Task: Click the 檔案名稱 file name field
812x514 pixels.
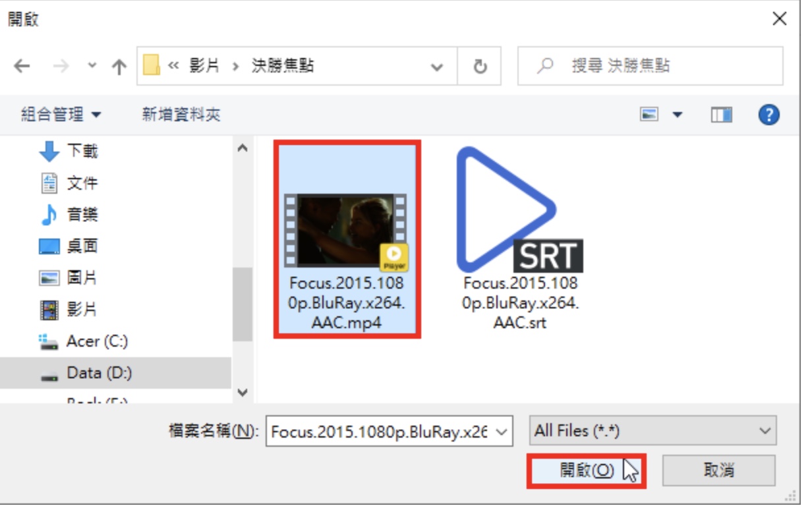Action: click(x=389, y=432)
